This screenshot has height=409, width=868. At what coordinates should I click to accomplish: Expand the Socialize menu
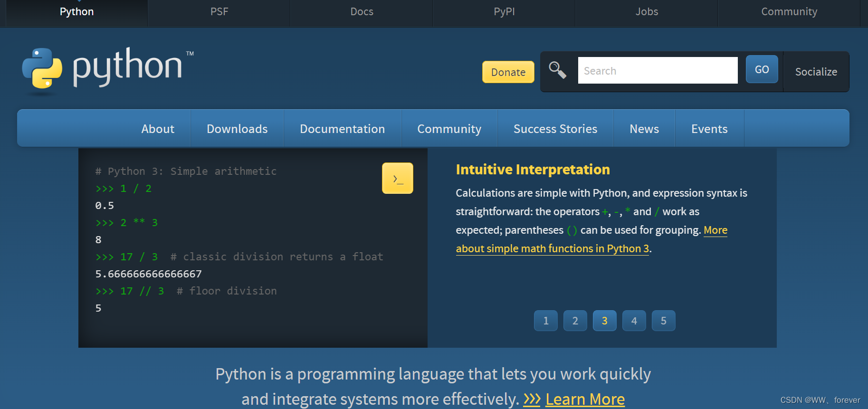pos(816,72)
